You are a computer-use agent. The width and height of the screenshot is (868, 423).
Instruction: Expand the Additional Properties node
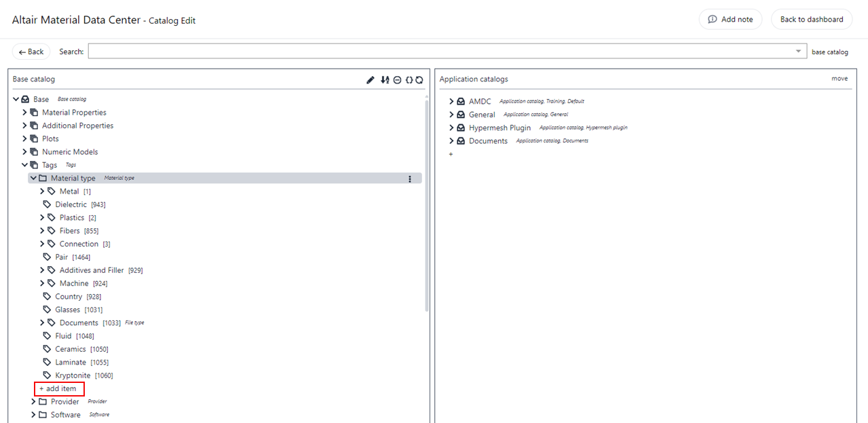25,126
